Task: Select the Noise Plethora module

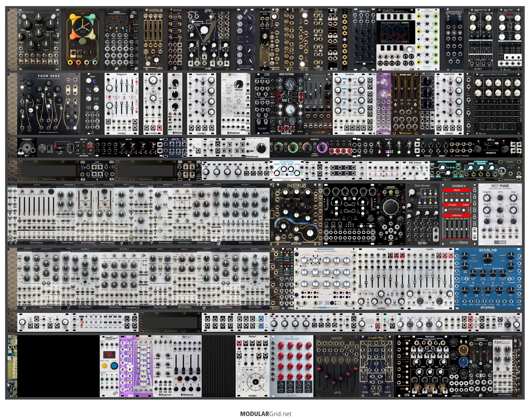Action: pos(286,104)
